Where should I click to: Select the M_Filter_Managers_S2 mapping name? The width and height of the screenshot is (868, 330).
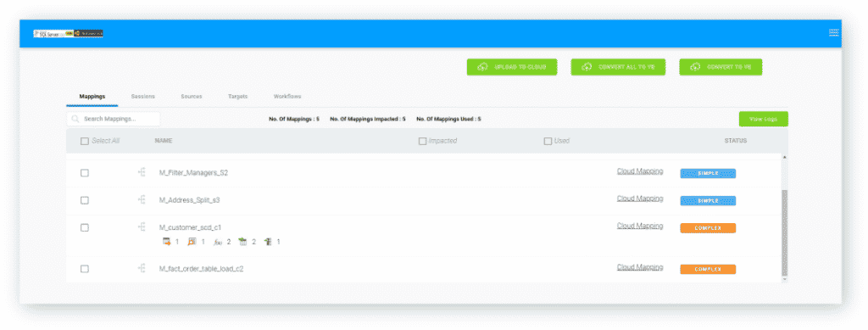pyautogui.click(x=194, y=173)
